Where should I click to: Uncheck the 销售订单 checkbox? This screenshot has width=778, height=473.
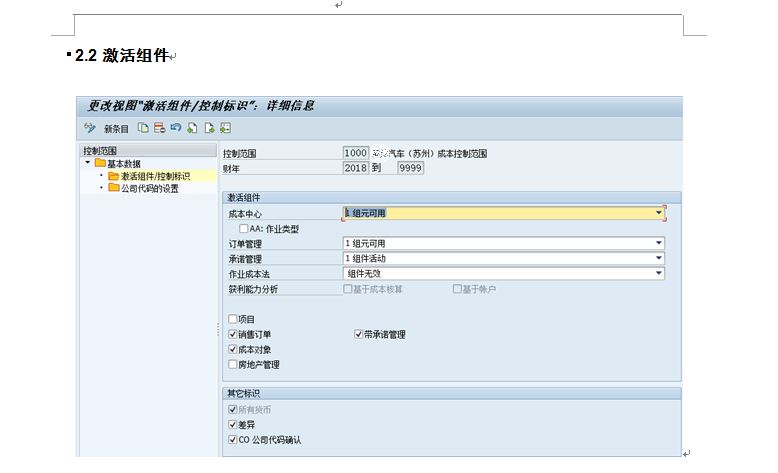click(x=233, y=334)
